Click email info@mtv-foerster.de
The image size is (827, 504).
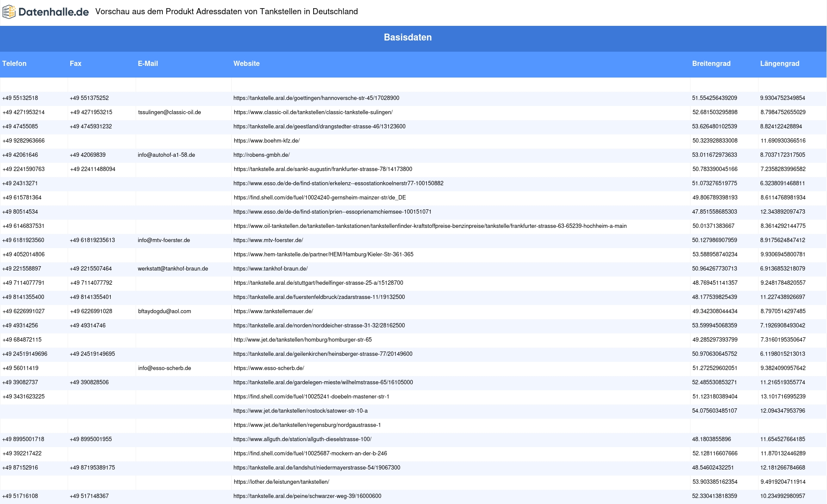pos(164,240)
